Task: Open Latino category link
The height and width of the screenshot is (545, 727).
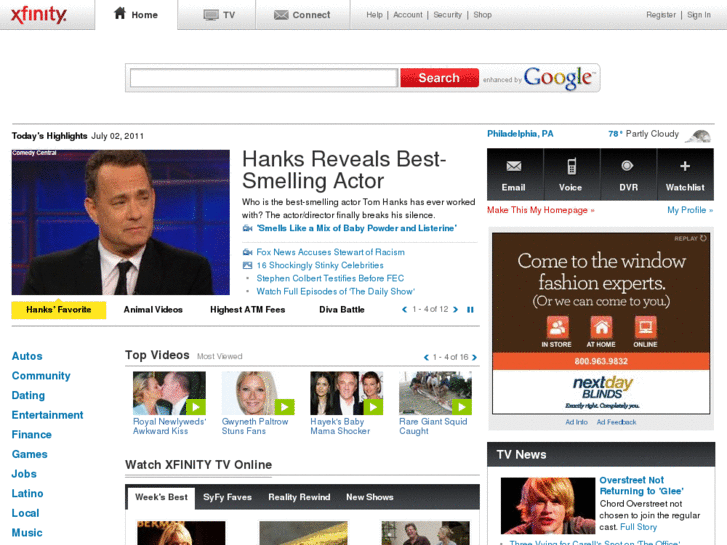Action: [x=27, y=494]
